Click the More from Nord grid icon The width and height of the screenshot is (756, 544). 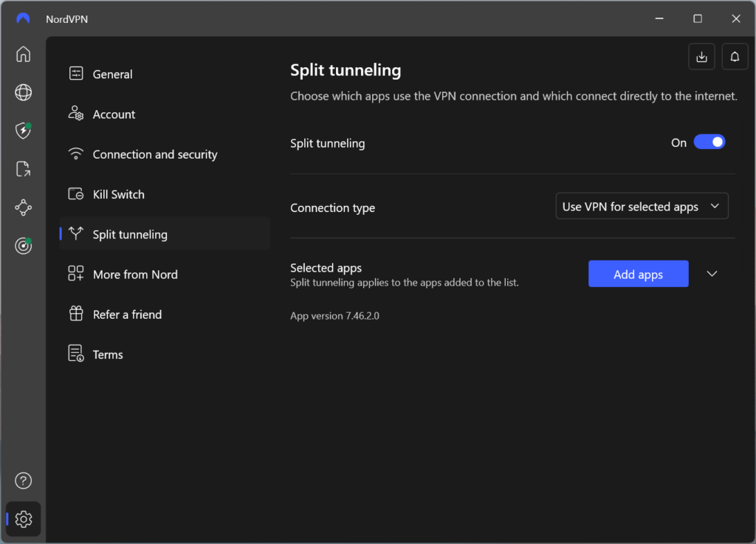click(76, 274)
